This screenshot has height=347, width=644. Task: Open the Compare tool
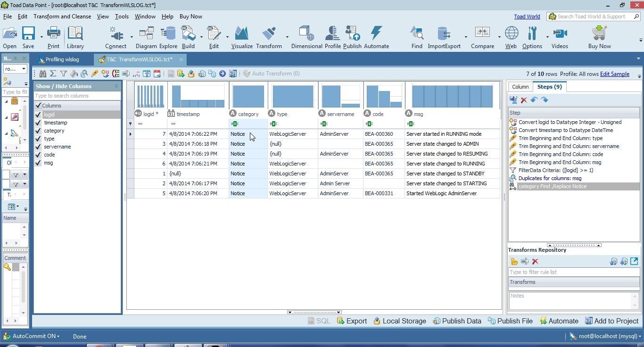pos(482,37)
